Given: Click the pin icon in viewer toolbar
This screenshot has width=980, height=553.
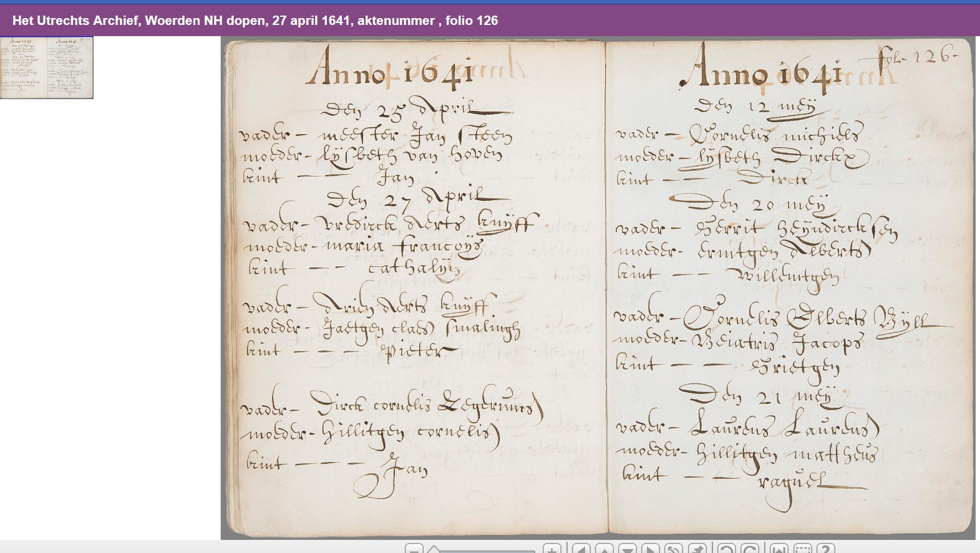Looking at the screenshot, I should pyautogui.click(x=697, y=549).
